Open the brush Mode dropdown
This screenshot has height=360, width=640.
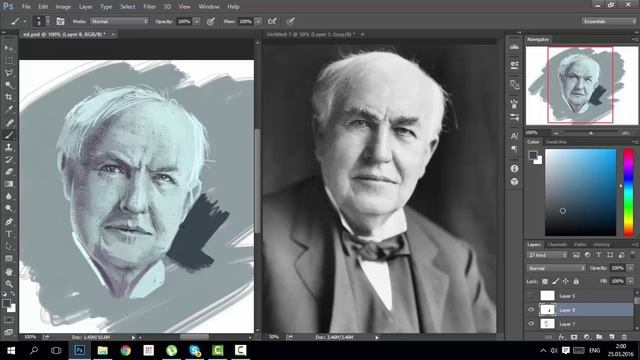tap(119, 21)
